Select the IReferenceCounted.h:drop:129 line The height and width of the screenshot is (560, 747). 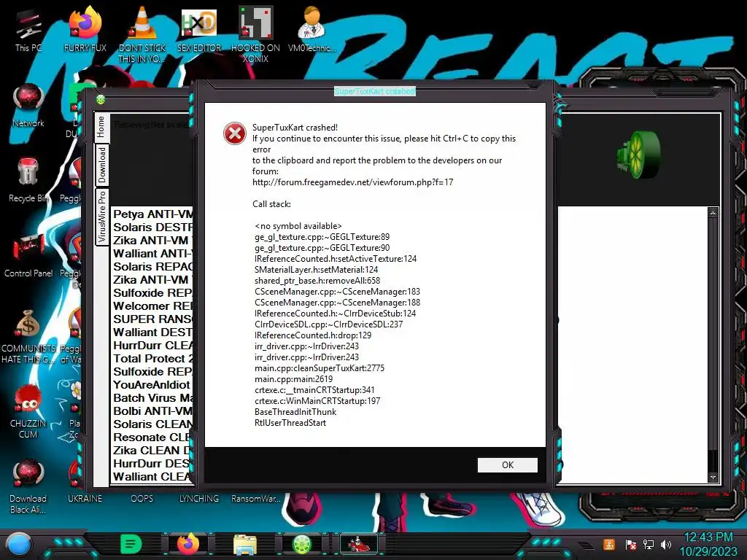313,335
